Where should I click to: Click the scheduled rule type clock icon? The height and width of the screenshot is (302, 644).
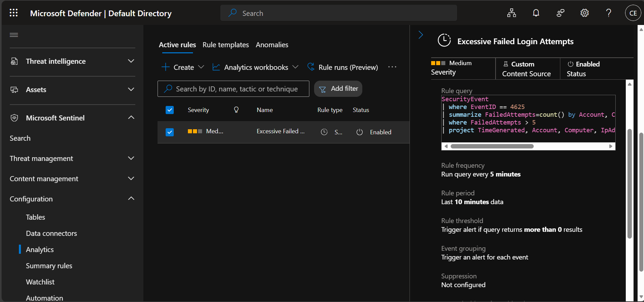(324, 132)
